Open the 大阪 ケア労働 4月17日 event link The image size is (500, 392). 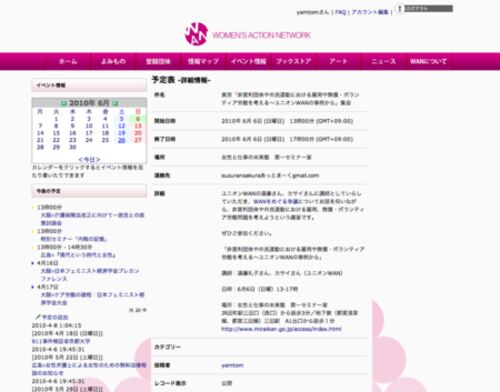[x=92, y=299]
